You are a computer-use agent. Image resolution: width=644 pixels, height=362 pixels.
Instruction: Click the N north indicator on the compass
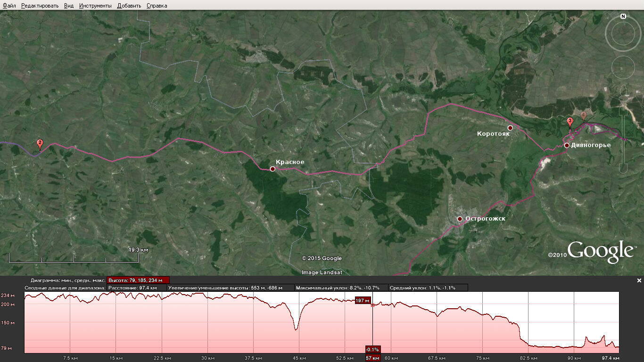pos(623,16)
